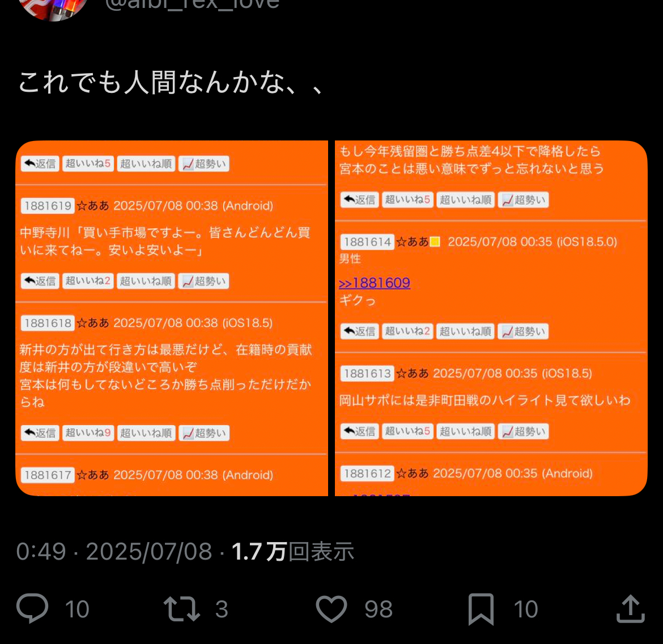663x644 pixels.
Task: Click 超いいね9 on post 1881618
Action: 88,433
